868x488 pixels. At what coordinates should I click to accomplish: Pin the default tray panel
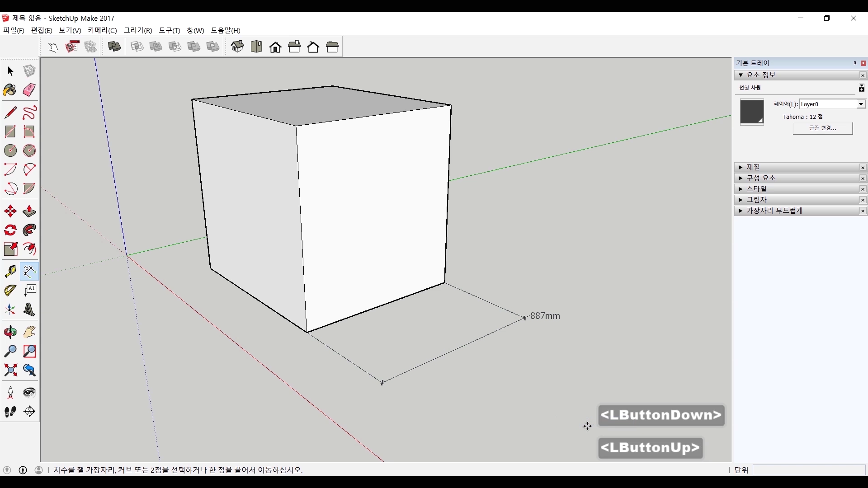pyautogui.click(x=855, y=63)
